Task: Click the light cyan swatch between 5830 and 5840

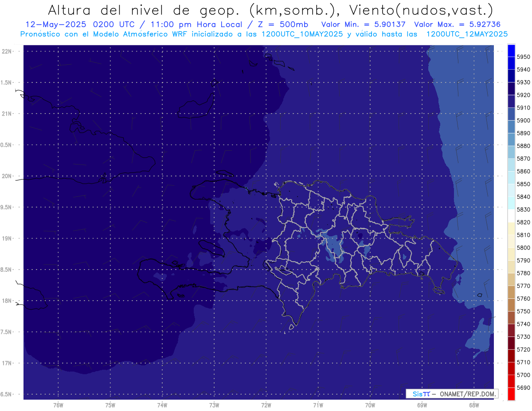Action: (511, 203)
